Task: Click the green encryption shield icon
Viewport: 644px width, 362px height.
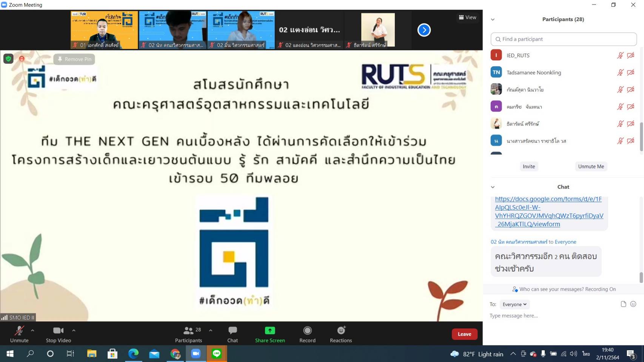Action: click(x=8, y=59)
